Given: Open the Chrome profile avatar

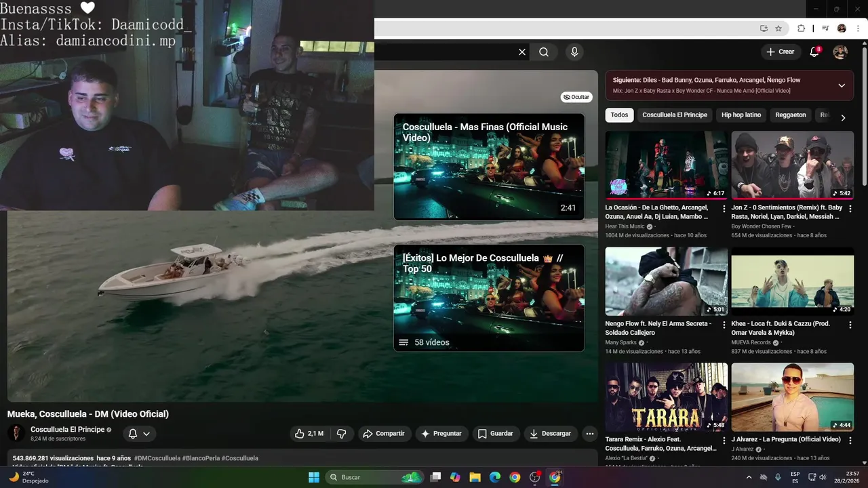Looking at the screenshot, I should click(842, 28).
